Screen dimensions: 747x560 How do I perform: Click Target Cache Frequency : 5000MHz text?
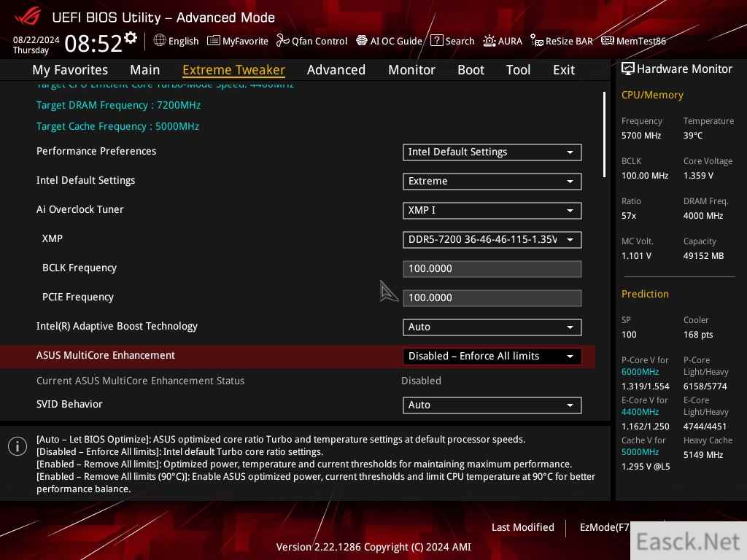pos(117,126)
